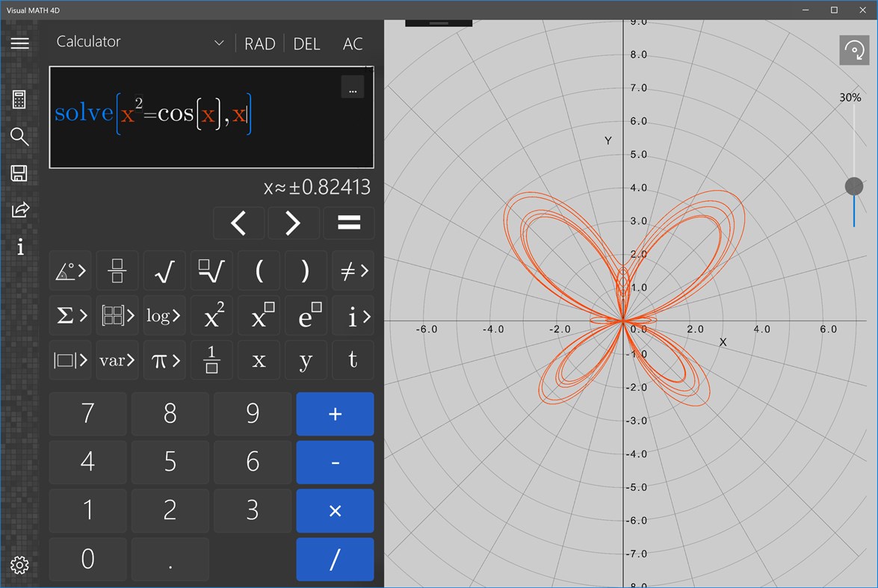
Task: Click DEL to delete last entry
Action: coord(307,43)
